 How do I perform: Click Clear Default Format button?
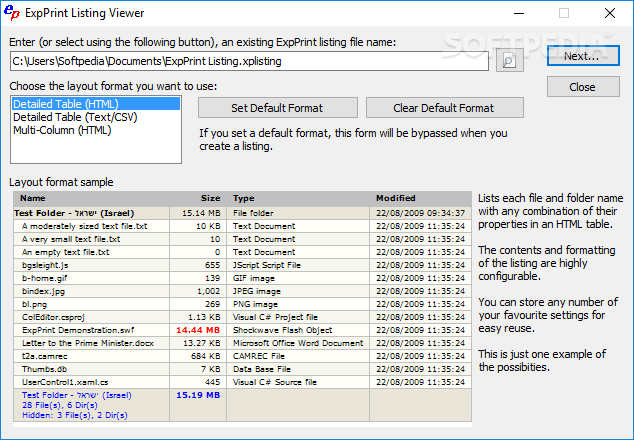444,108
